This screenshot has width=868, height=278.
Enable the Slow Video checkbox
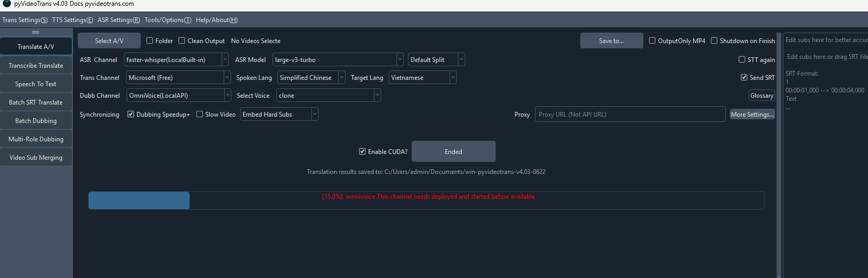200,115
